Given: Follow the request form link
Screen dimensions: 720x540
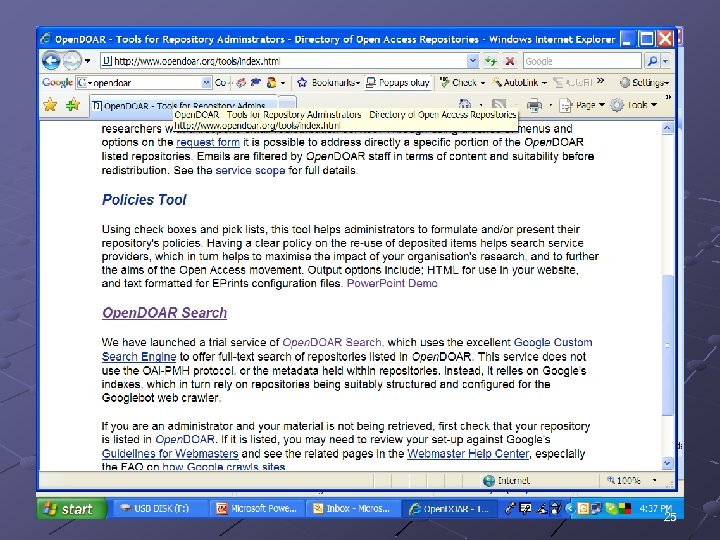Looking at the screenshot, I should pyautogui.click(x=208, y=142).
